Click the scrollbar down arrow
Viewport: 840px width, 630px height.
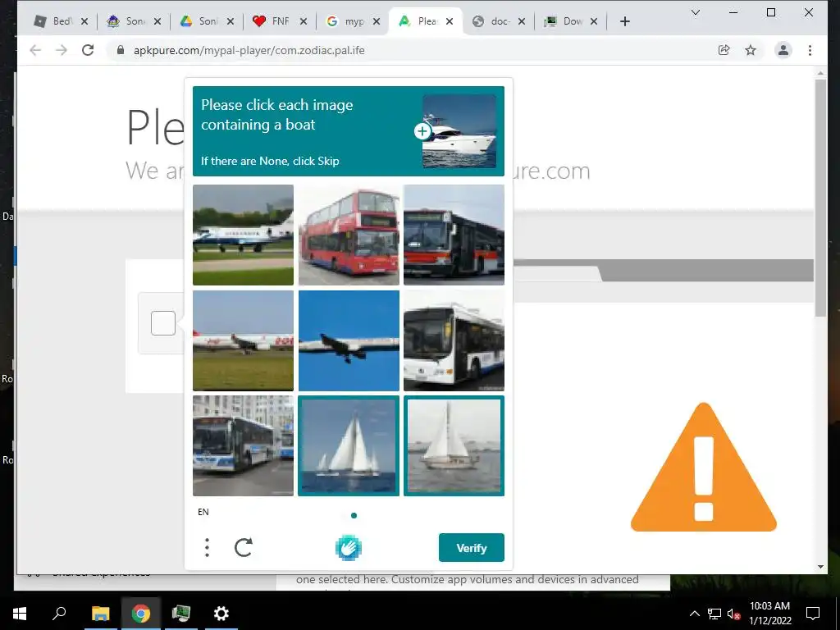(x=820, y=567)
